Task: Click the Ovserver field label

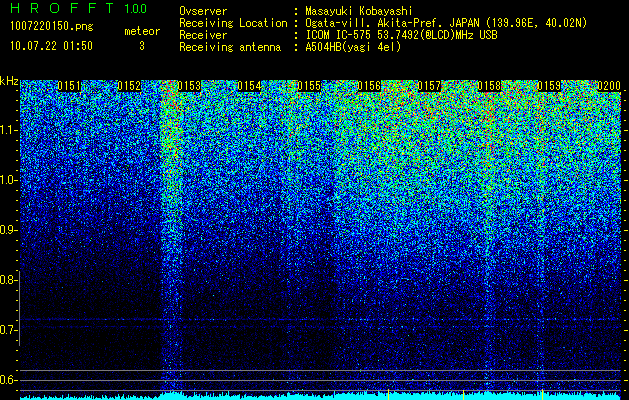Action: 203,11
